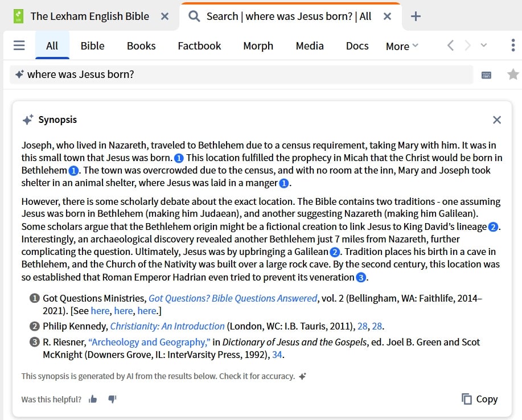Viewport: 522px width, 420px height.
Task: Switch to the Factbook tab
Action: tap(199, 46)
